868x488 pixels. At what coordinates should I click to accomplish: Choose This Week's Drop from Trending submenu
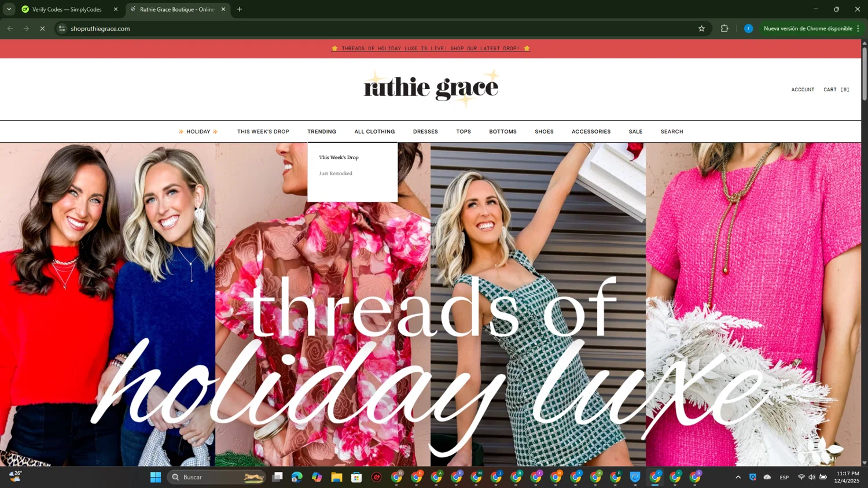click(x=339, y=157)
